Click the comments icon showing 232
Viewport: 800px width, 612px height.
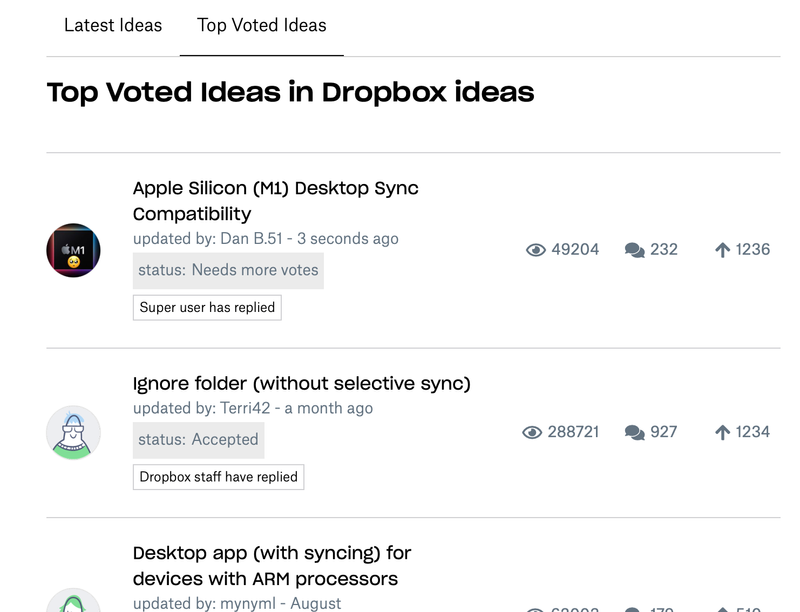point(634,250)
